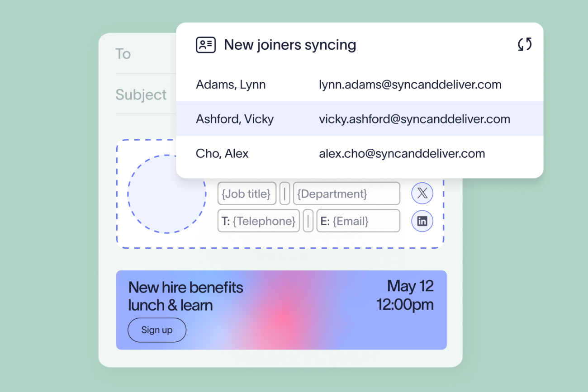Click alex.cho@syncanddeliver.com email address
This screenshot has width=588, height=392.
(402, 154)
